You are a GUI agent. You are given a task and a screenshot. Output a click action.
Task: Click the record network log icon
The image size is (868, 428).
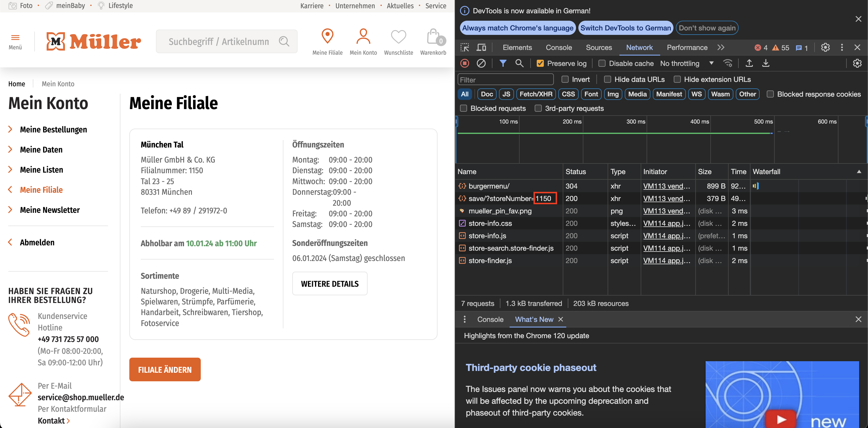click(465, 64)
